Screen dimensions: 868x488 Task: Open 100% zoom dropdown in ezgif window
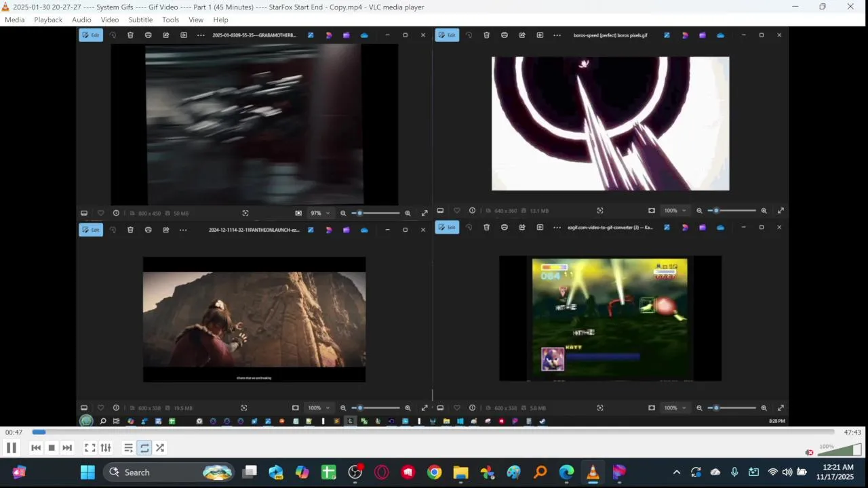[x=674, y=408]
